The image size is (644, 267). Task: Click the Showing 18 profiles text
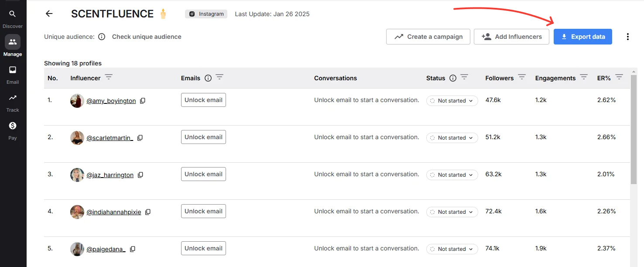(x=73, y=63)
